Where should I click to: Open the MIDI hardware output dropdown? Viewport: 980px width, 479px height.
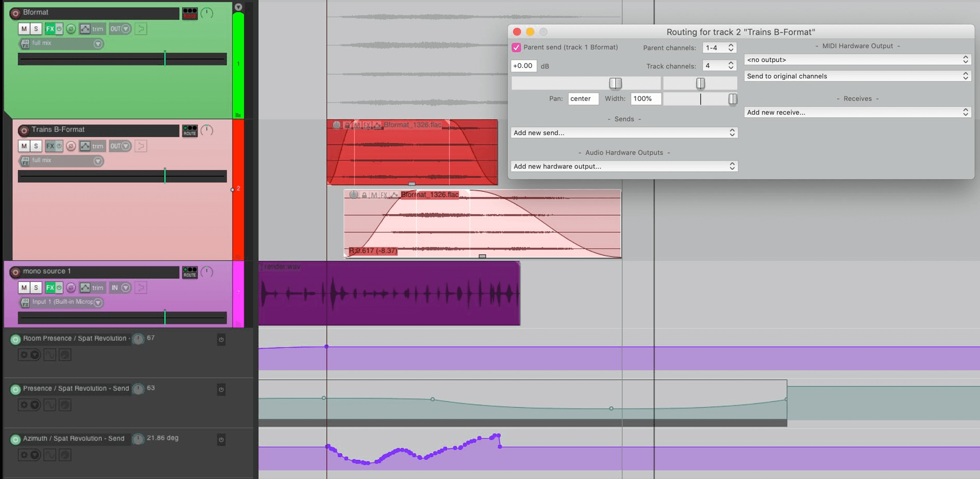[x=857, y=60]
